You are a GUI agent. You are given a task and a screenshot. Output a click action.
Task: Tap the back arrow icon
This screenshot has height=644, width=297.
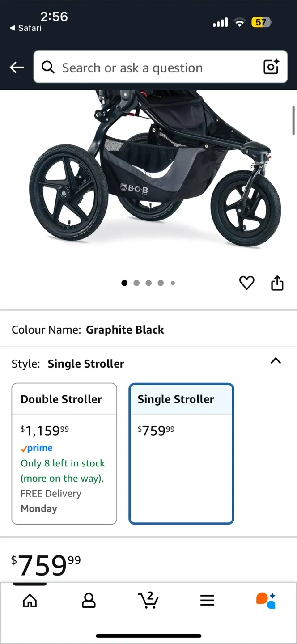[x=17, y=68]
